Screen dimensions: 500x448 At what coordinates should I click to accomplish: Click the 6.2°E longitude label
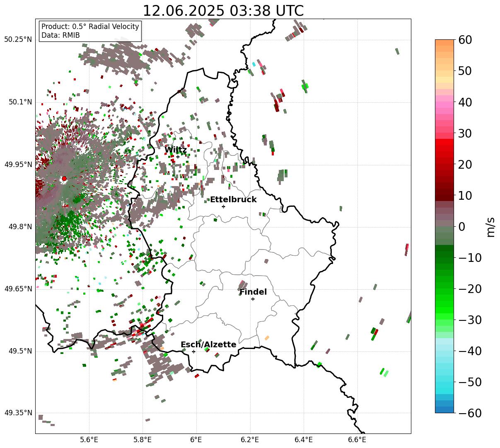click(x=250, y=440)
